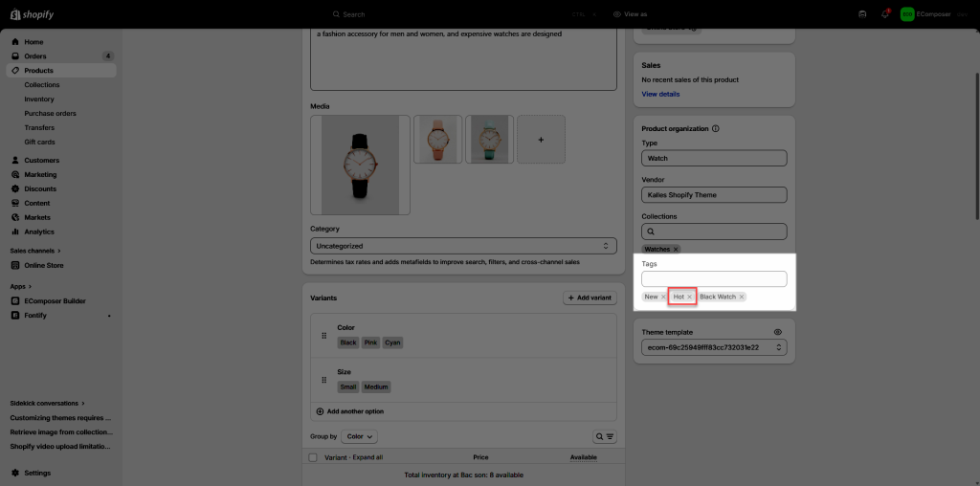This screenshot has width=980, height=486.
Task: Open the Theme template dropdown
Action: point(714,347)
